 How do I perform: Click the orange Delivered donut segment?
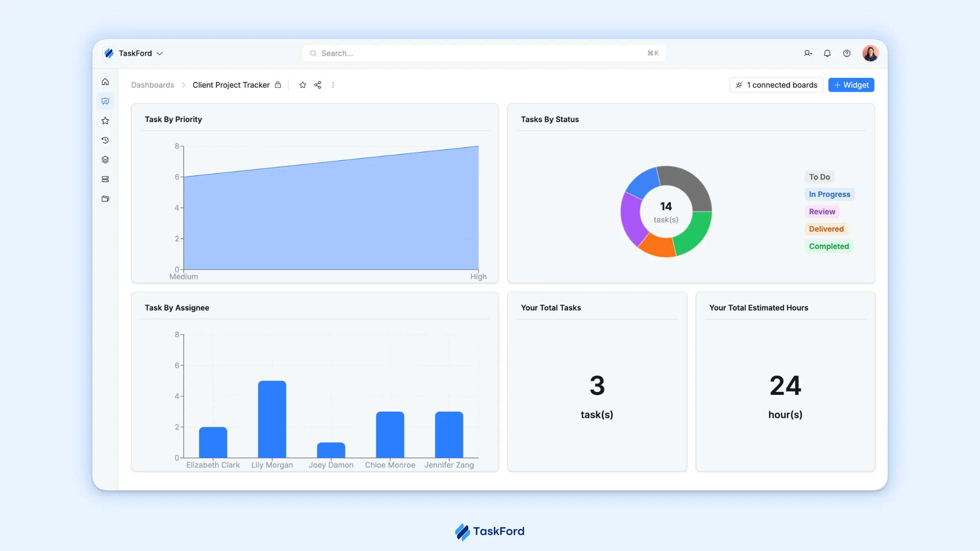coord(658,247)
